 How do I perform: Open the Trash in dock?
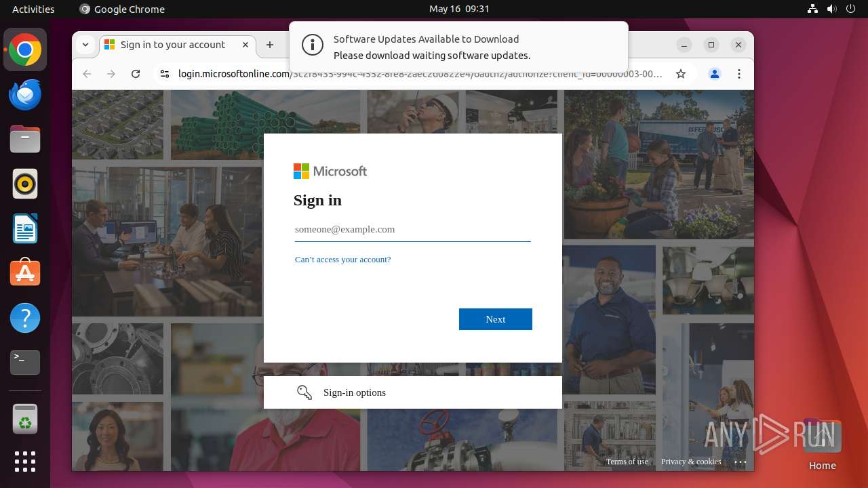(25, 420)
